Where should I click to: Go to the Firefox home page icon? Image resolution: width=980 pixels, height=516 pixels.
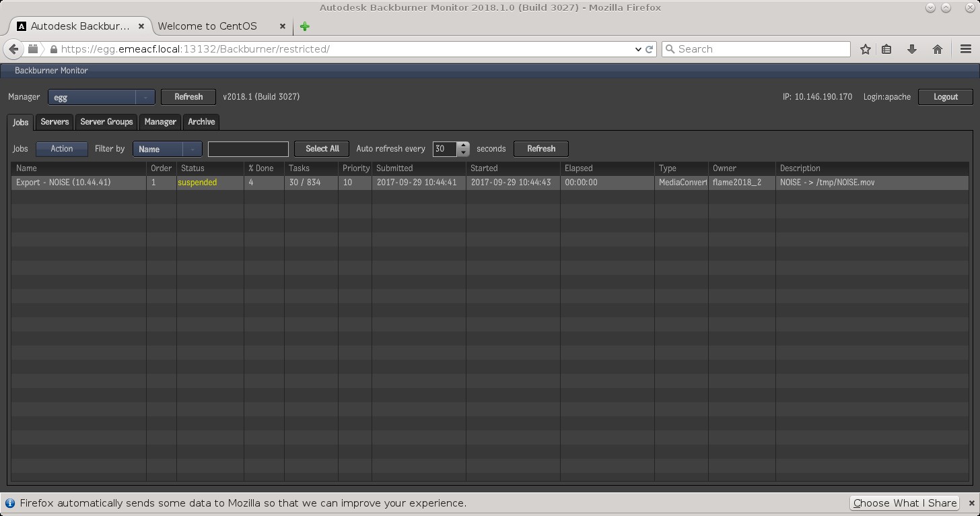point(938,49)
